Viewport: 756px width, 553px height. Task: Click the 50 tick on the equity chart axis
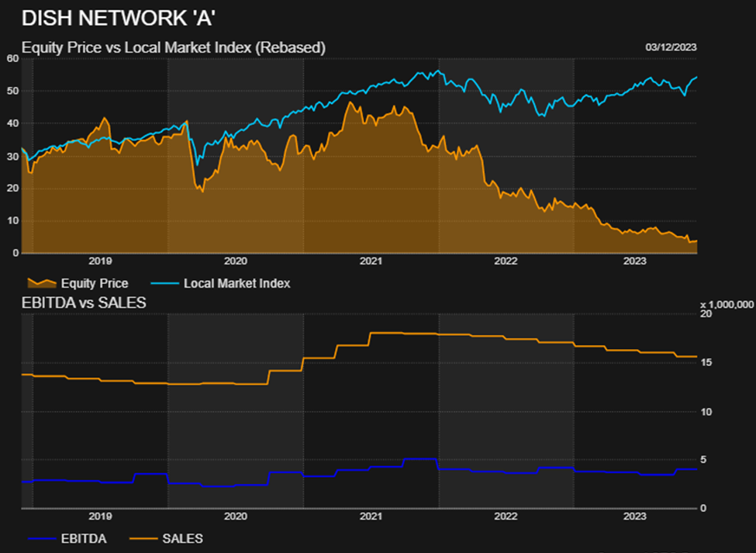tap(13, 91)
